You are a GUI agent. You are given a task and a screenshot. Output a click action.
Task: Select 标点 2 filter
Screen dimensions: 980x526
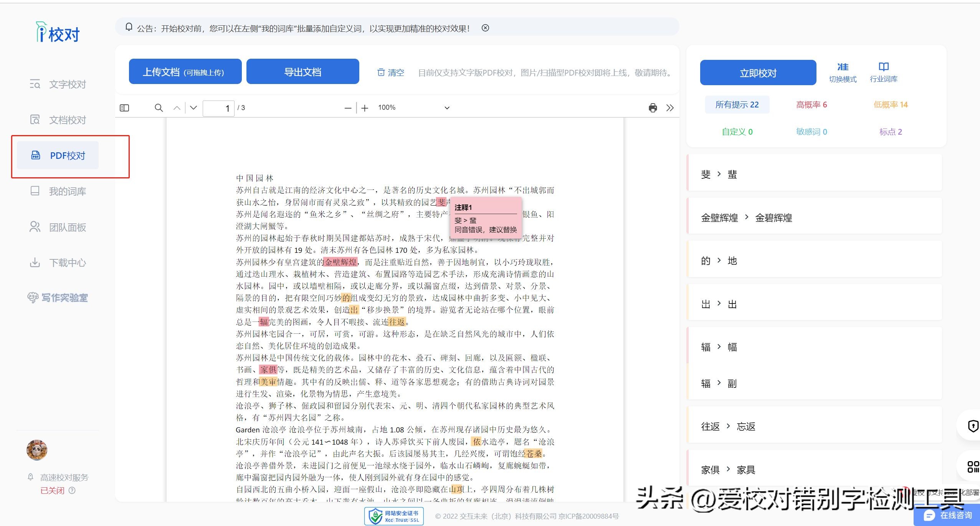coord(891,132)
